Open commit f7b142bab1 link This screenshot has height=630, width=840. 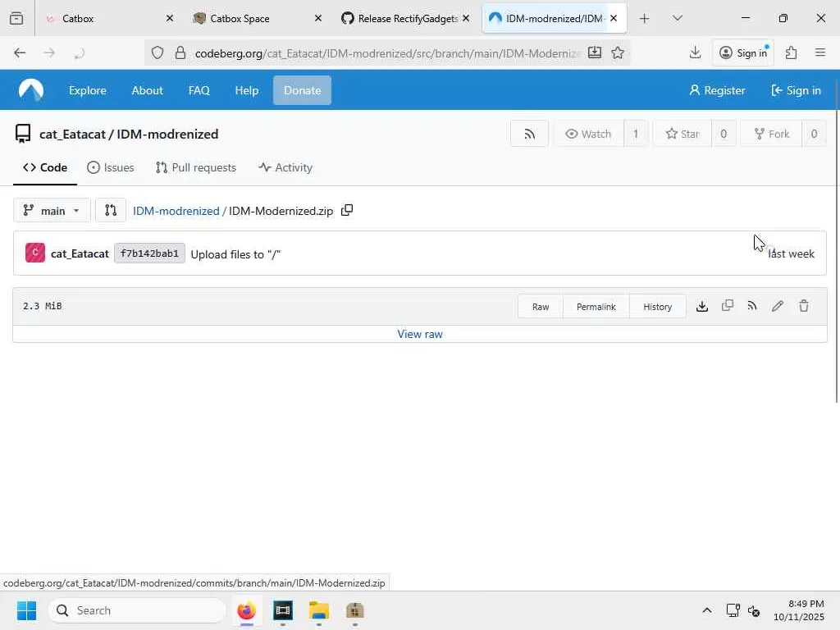[x=149, y=253]
